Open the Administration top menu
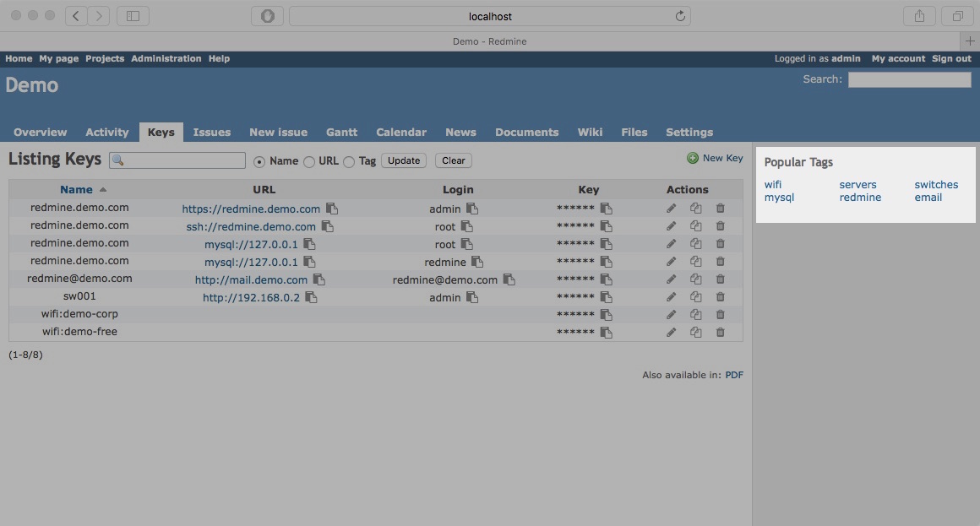980x526 pixels. click(x=166, y=59)
